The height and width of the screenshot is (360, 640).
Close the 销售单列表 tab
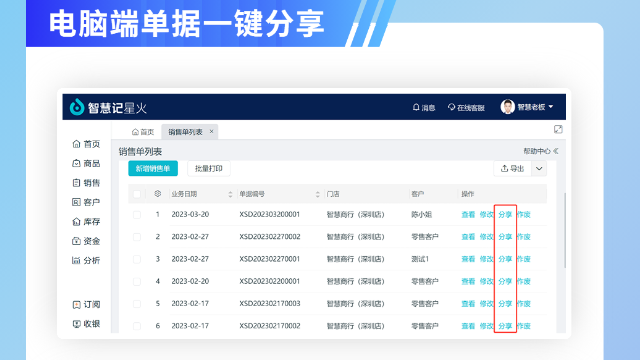pos(211,131)
